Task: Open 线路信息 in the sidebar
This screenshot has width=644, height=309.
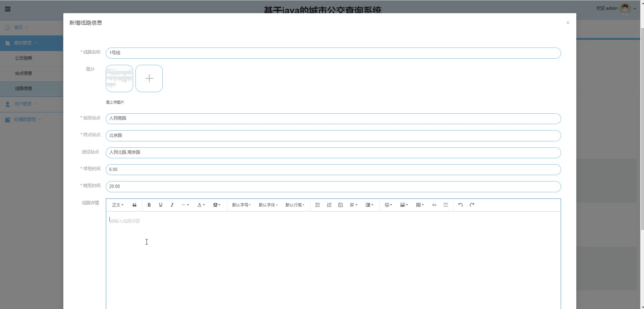Action: 31,88
